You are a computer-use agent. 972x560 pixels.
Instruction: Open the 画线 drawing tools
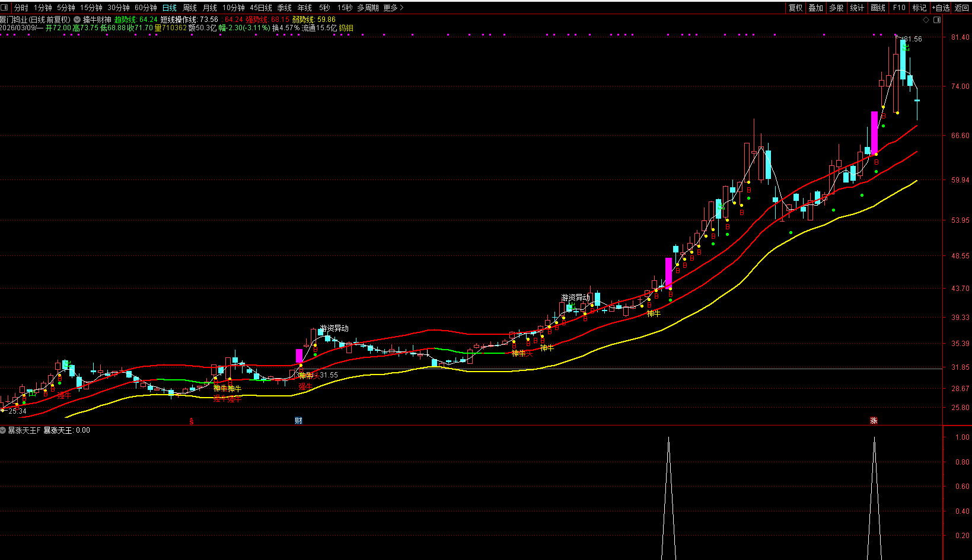click(878, 8)
